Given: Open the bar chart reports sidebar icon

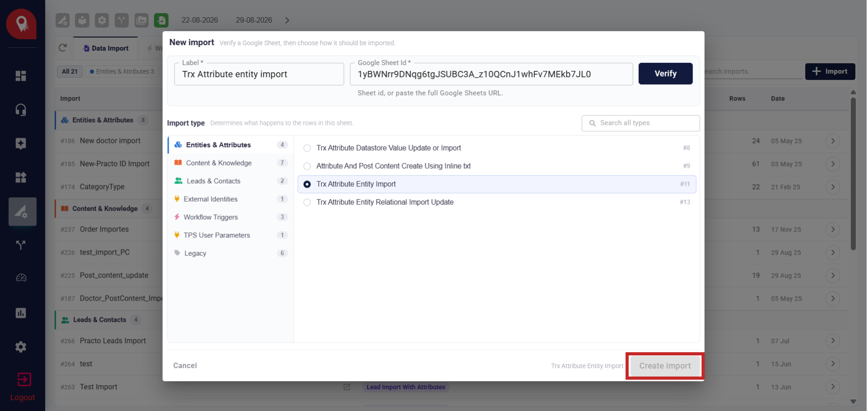Looking at the screenshot, I should tap(21, 313).
